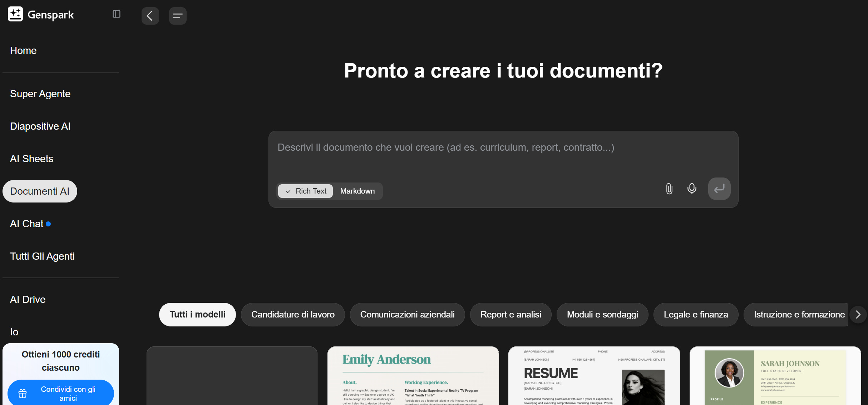Switch to Markdown format
This screenshot has height=405, width=868.
click(357, 191)
